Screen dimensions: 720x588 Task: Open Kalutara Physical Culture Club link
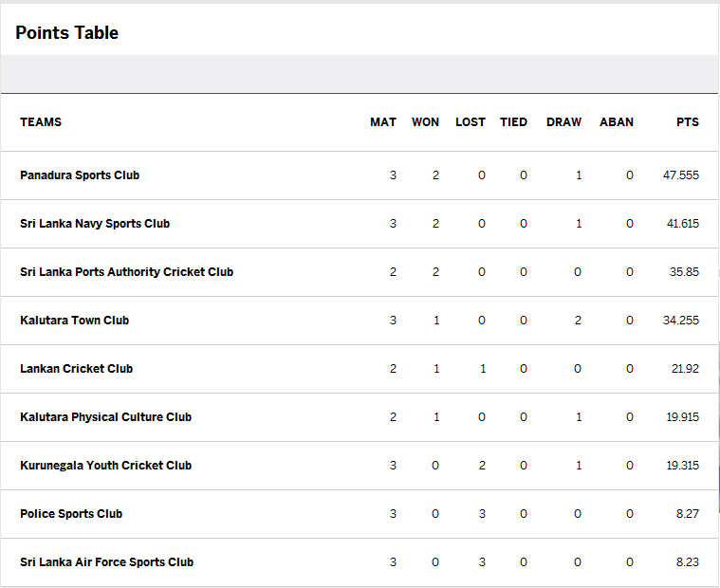[x=105, y=417]
